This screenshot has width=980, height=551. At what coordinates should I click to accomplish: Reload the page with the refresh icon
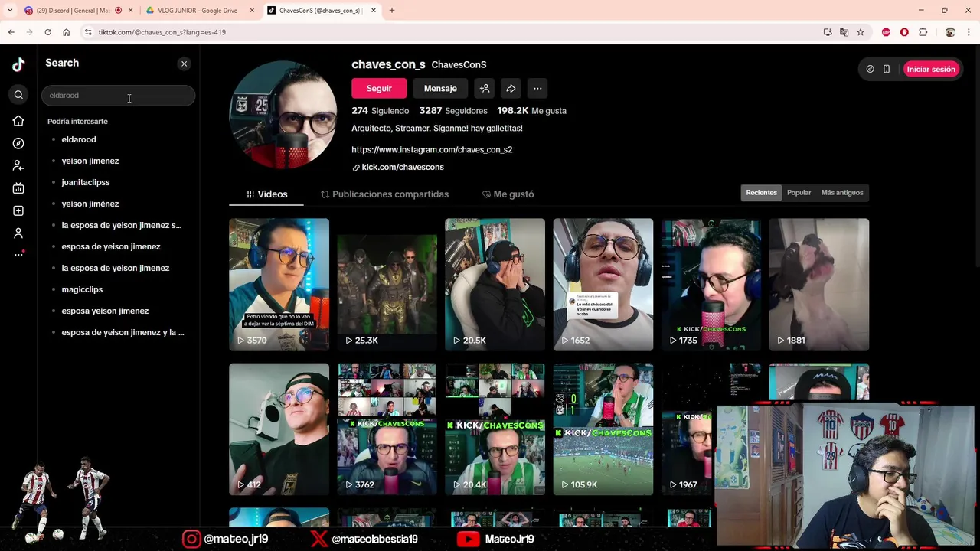coord(47,32)
